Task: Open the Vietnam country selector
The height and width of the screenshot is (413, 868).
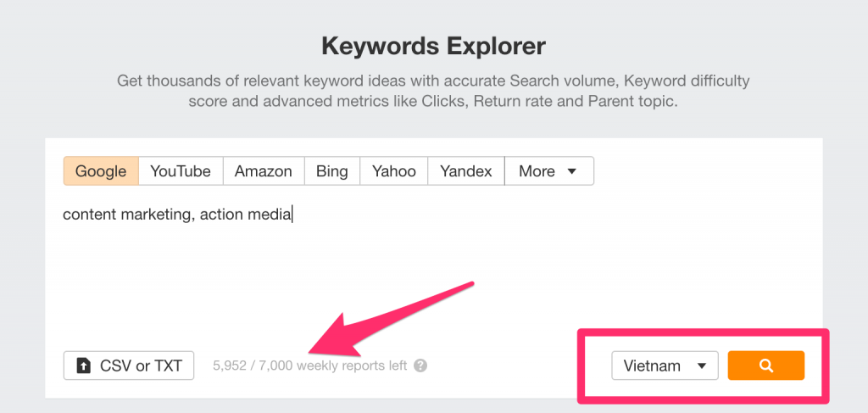Action: tap(665, 366)
